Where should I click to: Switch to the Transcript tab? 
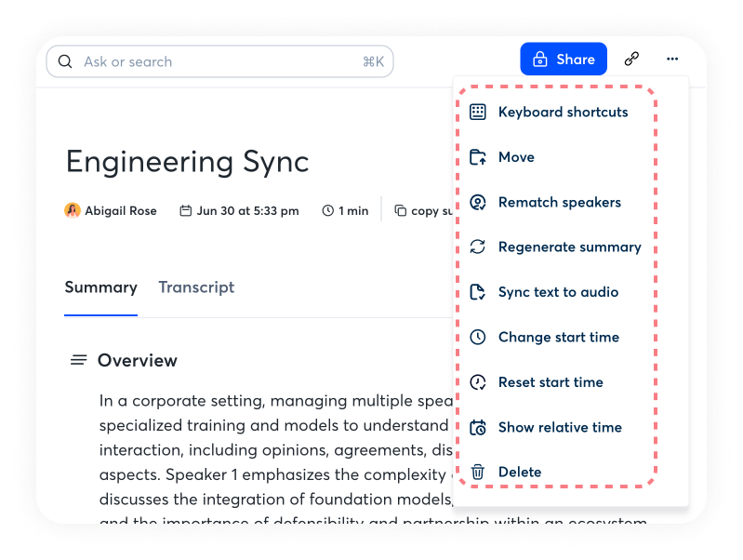196,287
